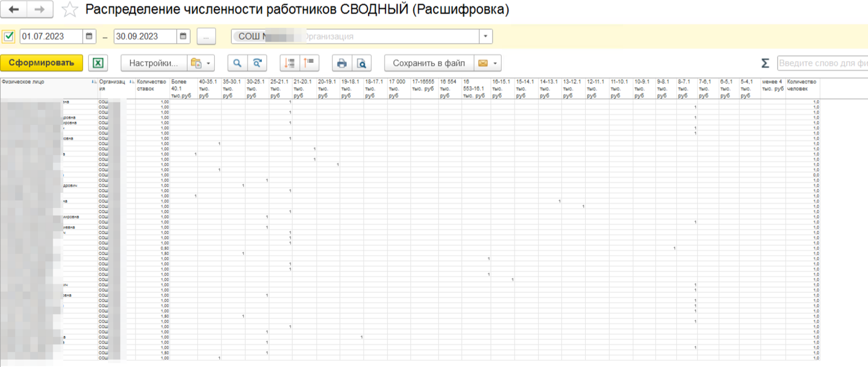Viewport: 868px width, 367px height.
Task: Click the forward navigation arrow
Action: tap(40, 9)
